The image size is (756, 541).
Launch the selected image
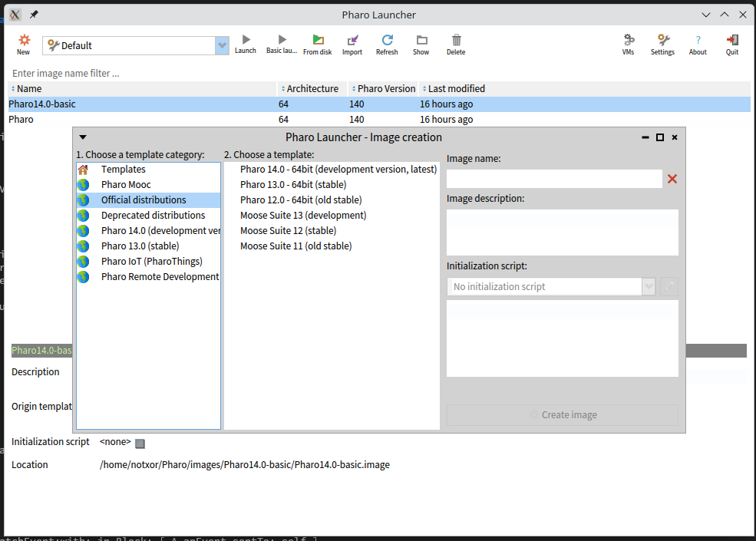(246, 45)
